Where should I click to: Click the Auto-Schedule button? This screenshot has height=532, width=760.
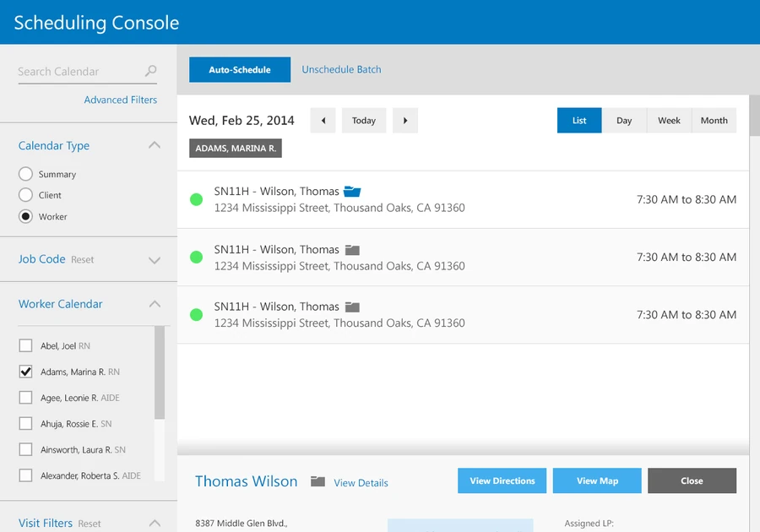point(240,70)
